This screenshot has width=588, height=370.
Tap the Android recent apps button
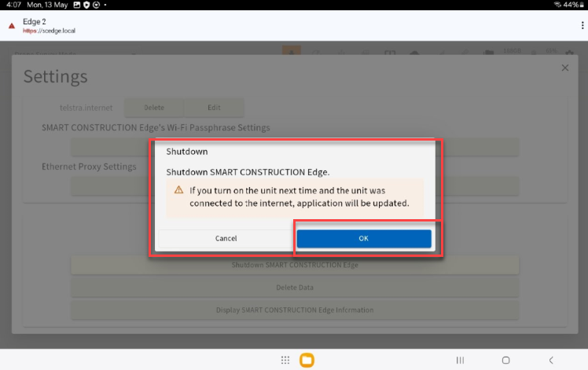[x=460, y=361]
